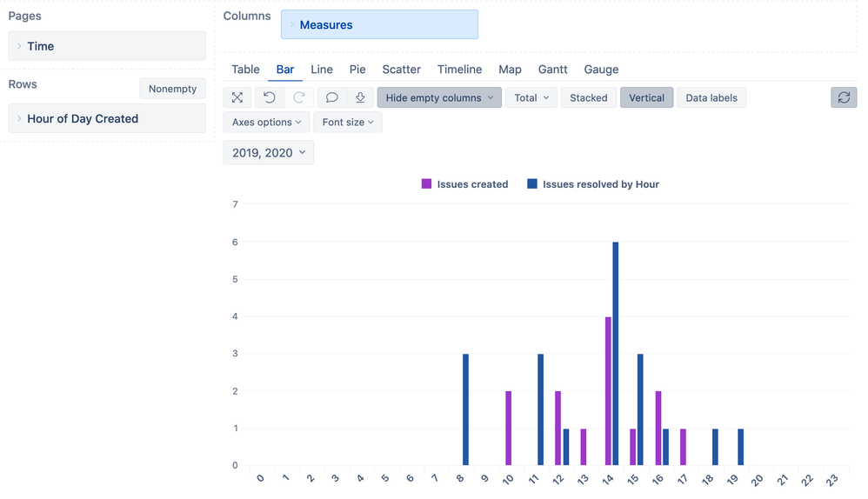868x499 pixels.
Task: Click the undo arrow icon
Action: (270, 98)
